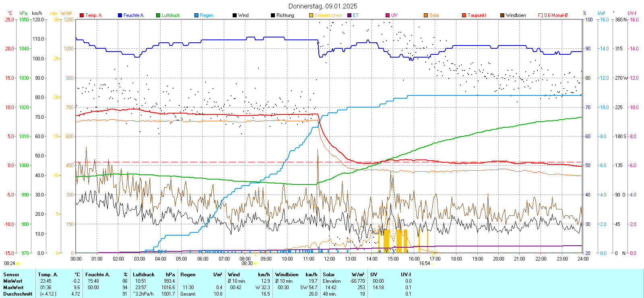Click the UV-I axis unit label at top right
644x298 pixels.
click(x=632, y=13)
